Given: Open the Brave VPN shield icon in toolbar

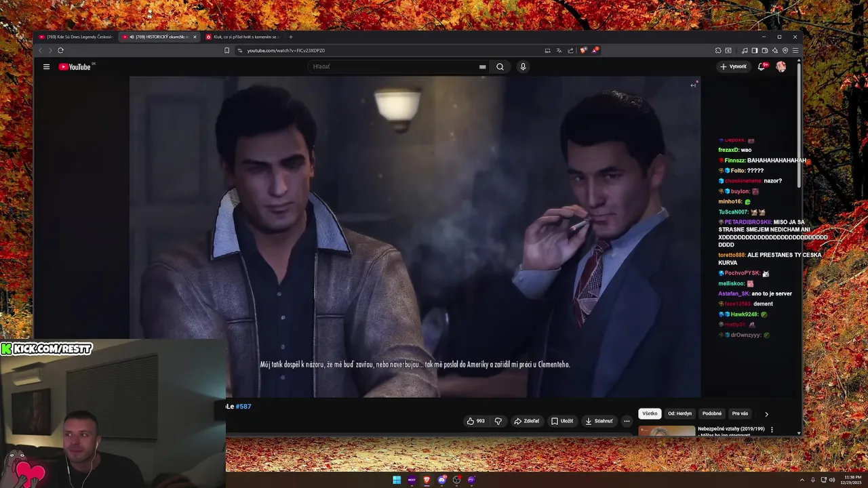Looking at the screenshot, I should pyautogui.click(x=785, y=50).
